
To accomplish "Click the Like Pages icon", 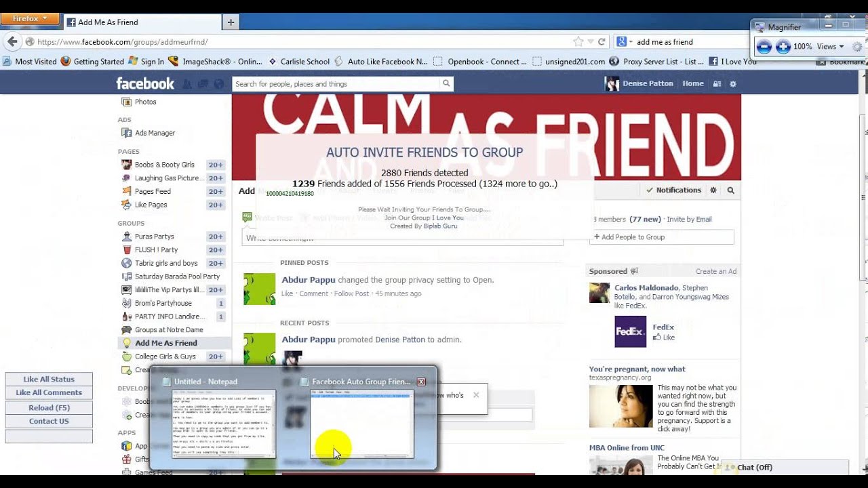I will coord(126,205).
